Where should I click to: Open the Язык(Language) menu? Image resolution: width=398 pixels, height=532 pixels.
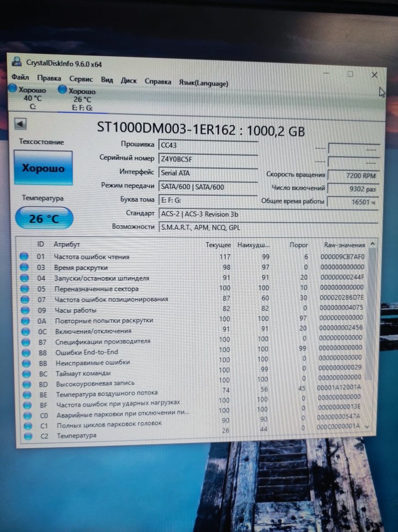tap(204, 83)
